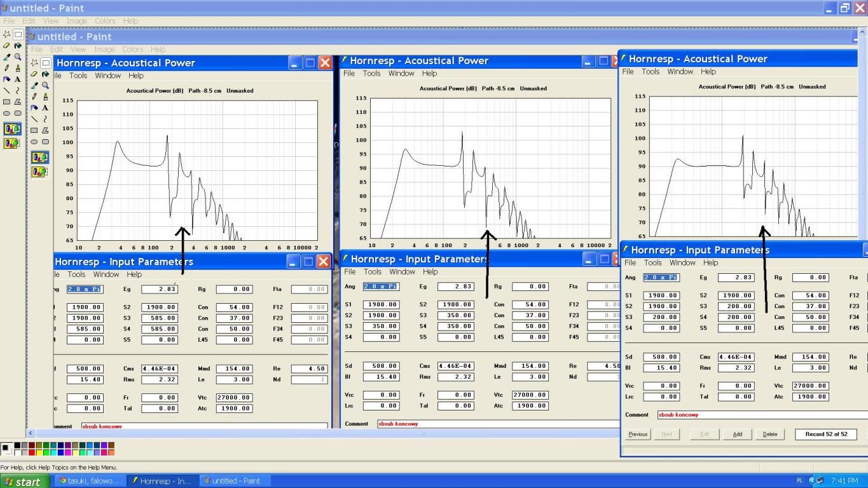This screenshot has height=488, width=868.
Task: Click the Eg 2.83 field in middle Input Parameters
Action: click(456, 287)
